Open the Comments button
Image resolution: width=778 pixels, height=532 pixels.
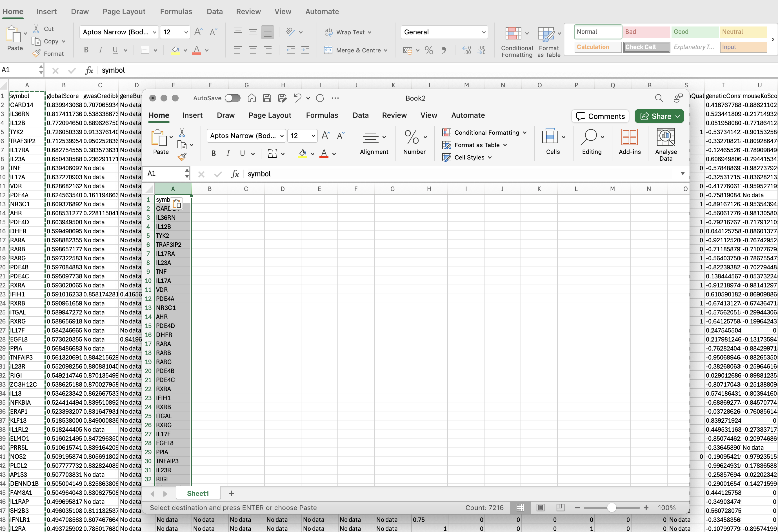(600, 116)
